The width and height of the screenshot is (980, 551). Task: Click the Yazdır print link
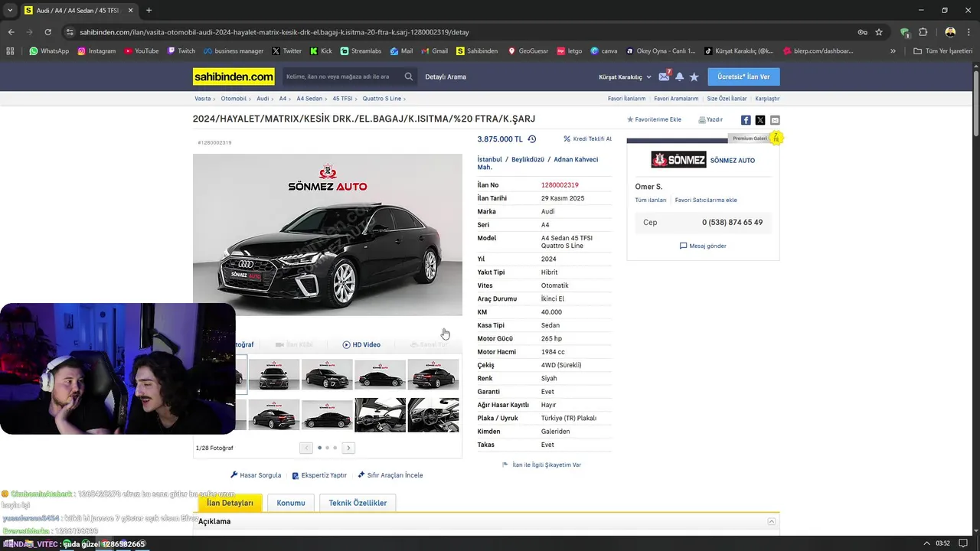point(710,120)
